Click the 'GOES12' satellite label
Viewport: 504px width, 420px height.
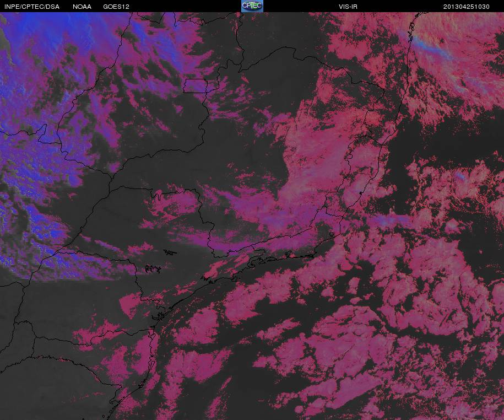[x=116, y=7]
